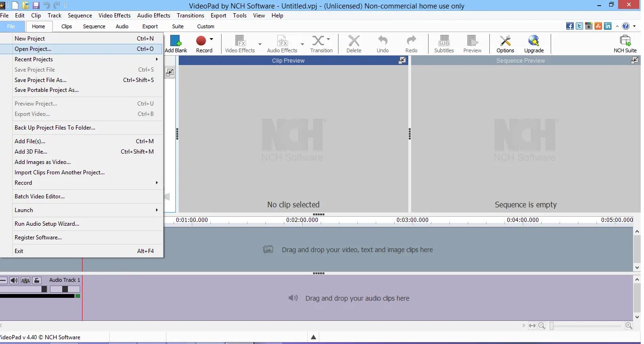Click the blue Help question mark icon
The height and width of the screenshot is (344, 644).
click(626, 26)
